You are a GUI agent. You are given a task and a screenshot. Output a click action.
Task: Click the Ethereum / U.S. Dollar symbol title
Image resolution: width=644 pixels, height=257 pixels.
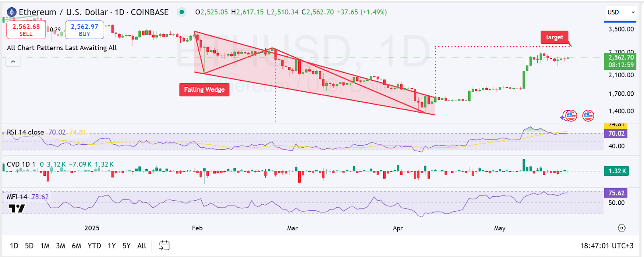click(x=64, y=12)
